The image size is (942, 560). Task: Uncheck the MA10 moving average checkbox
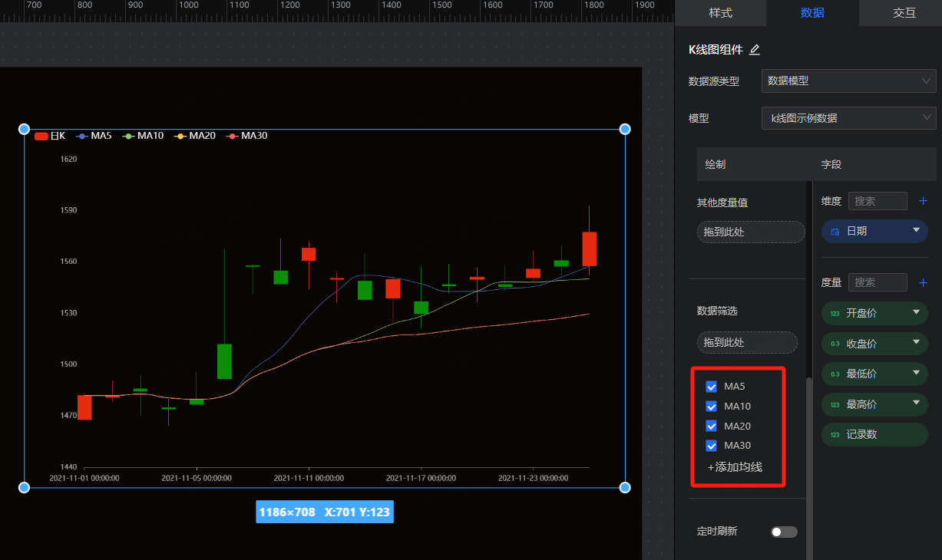coord(712,407)
